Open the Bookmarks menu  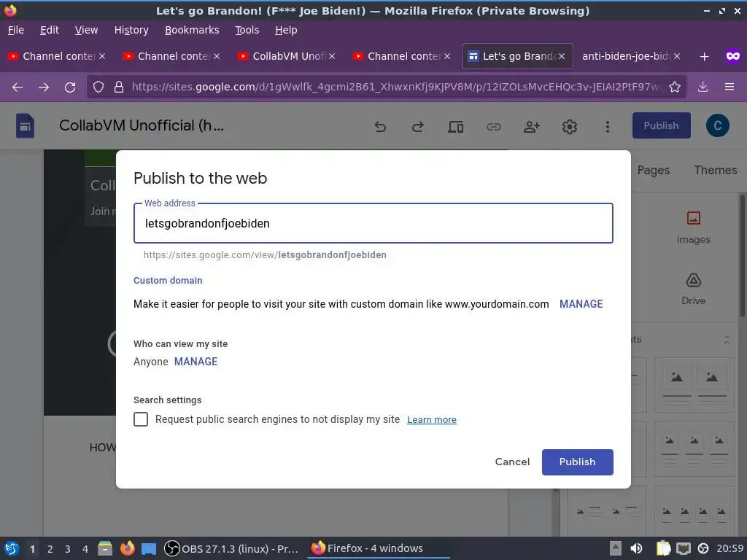[x=192, y=30]
